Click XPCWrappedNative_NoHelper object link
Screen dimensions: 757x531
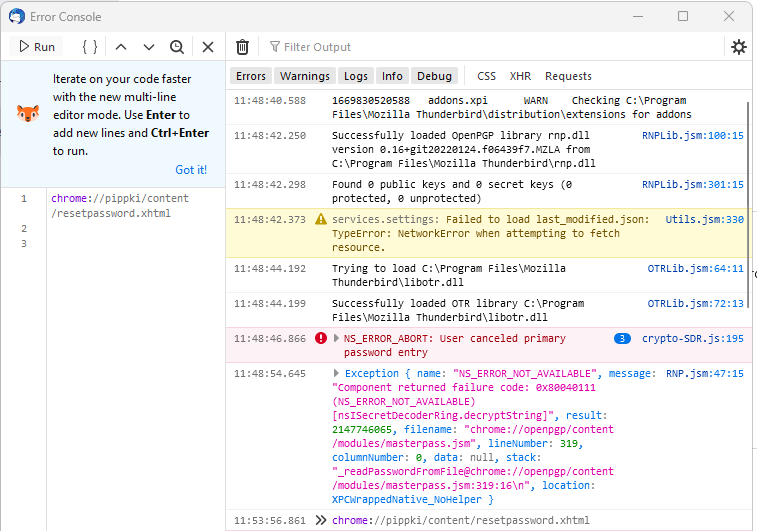pos(407,499)
